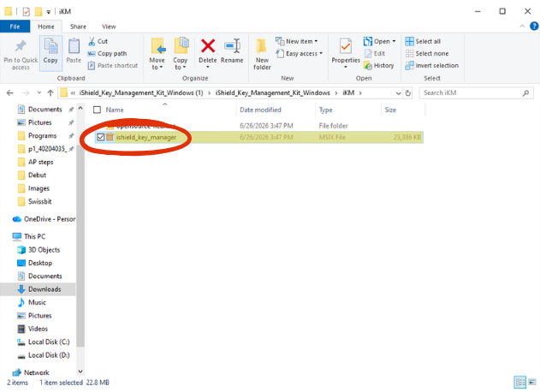Click iShield_Key_Management_Kit_Windows (1) breadcrumb
Screen dimensions: 540x392
(141, 93)
